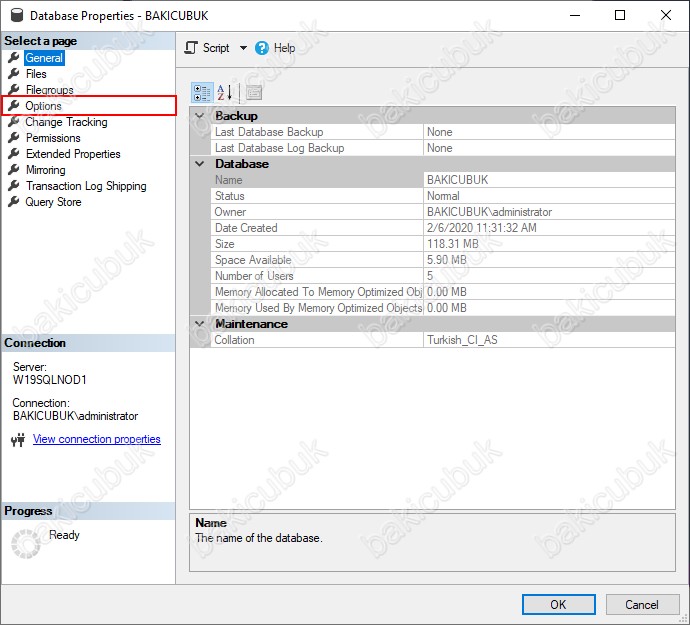Click the connection properties plug icon
This screenshot has width=690, height=625.
[18, 439]
